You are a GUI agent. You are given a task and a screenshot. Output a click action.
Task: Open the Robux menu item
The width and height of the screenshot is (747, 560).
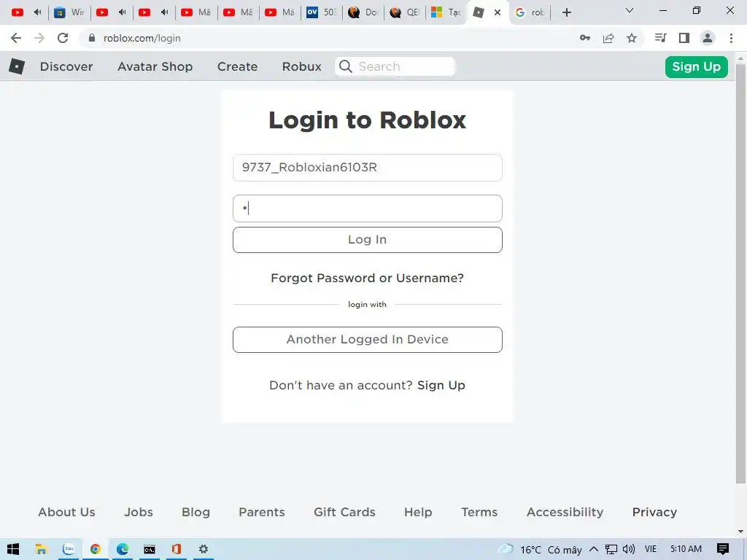point(301,66)
